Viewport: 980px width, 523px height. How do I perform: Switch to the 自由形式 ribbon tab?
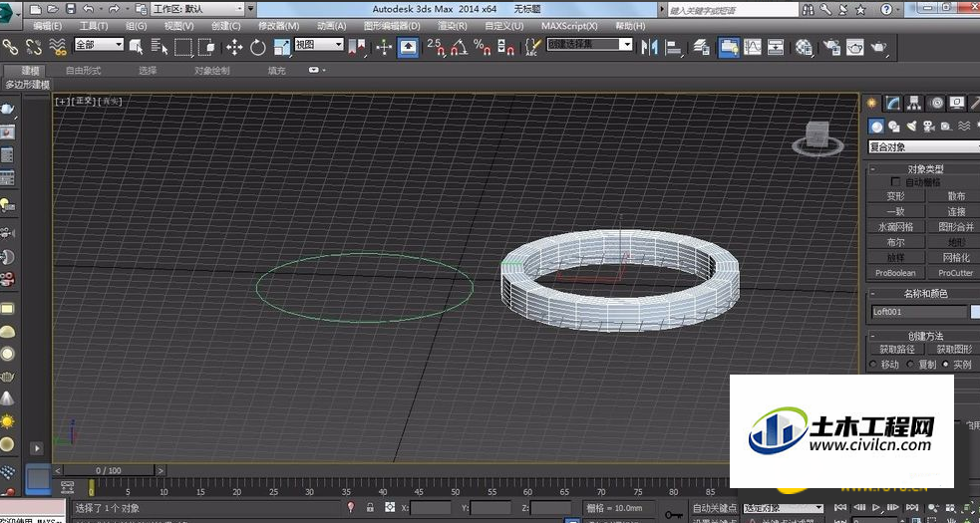[x=83, y=71]
